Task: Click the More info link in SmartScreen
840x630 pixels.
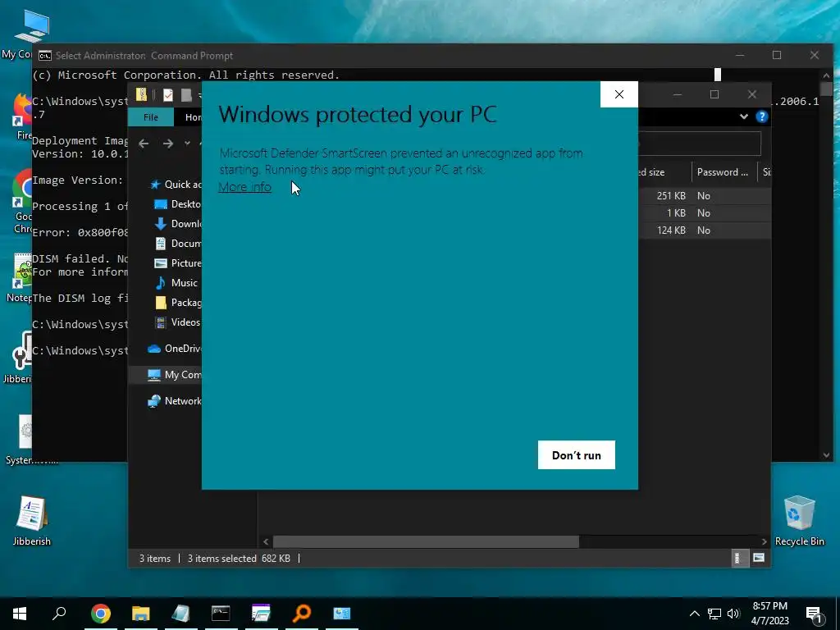Action: pyautogui.click(x=244, y=187)
